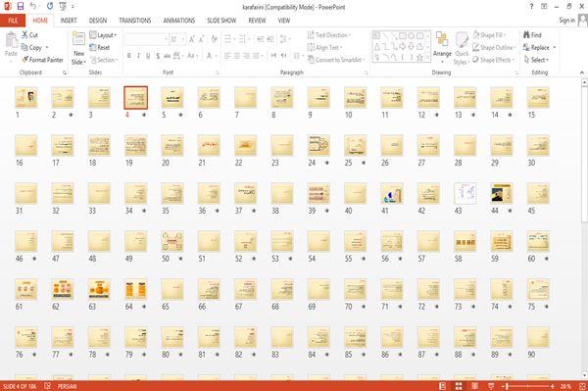The width and height of the screenshot is (588, 391).
Task: Open the FILE menu
Action: pyautogui.click(x=13, y=21)
